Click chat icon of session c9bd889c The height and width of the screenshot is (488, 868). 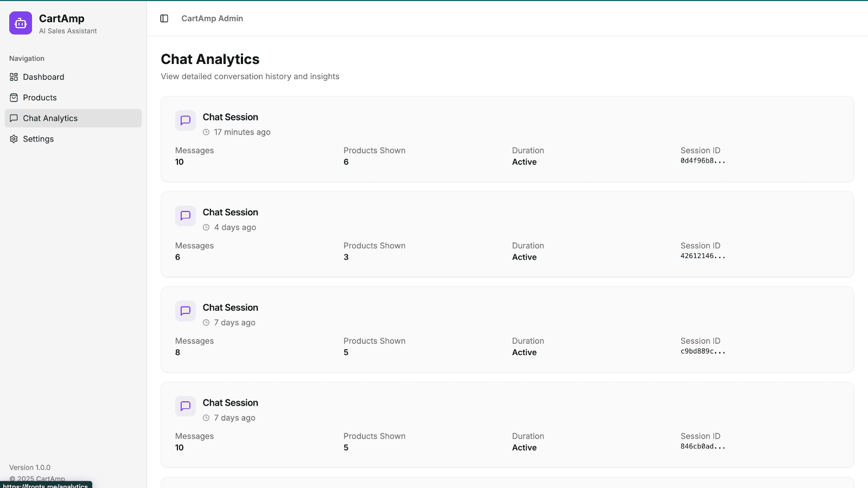coord(186,311)
